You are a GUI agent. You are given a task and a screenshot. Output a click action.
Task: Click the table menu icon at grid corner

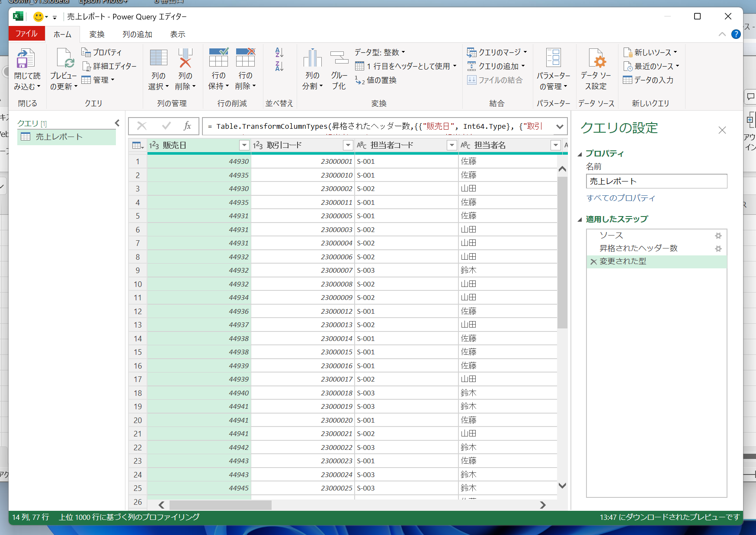pos(138,145)
